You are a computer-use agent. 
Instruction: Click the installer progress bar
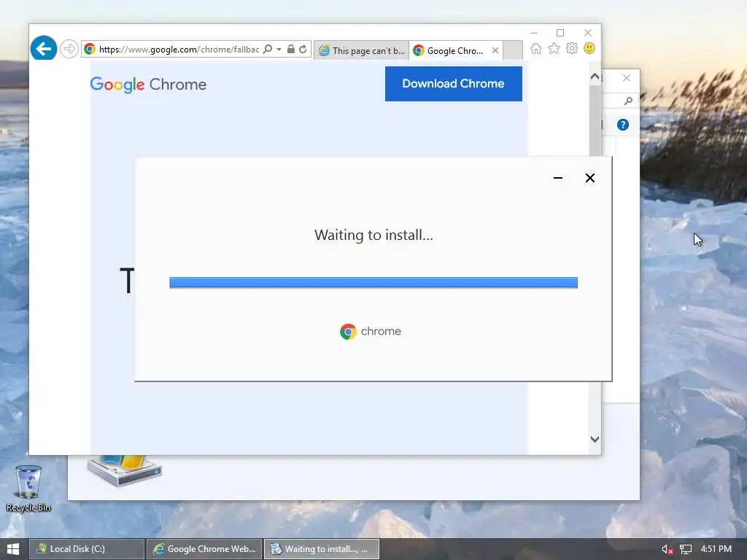(x=373, y=282)
